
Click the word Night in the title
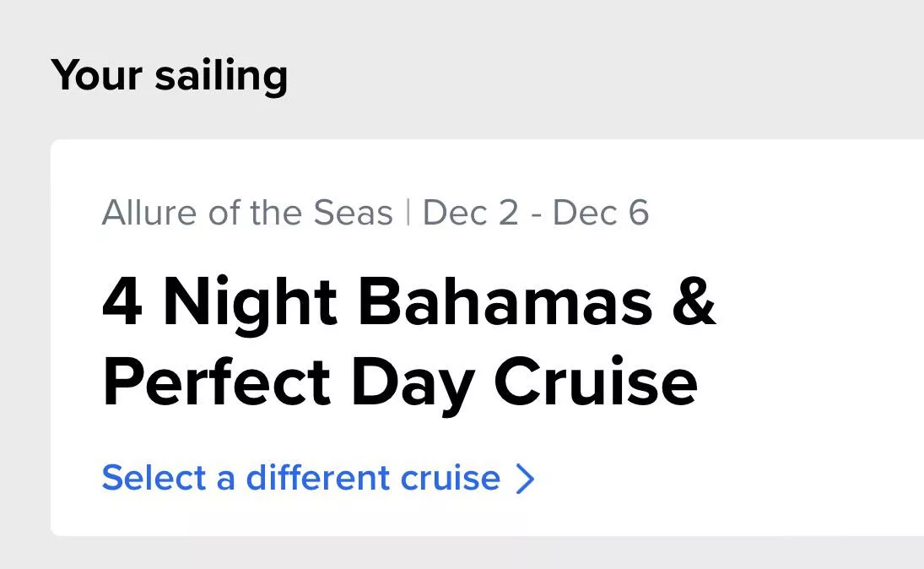251,304
